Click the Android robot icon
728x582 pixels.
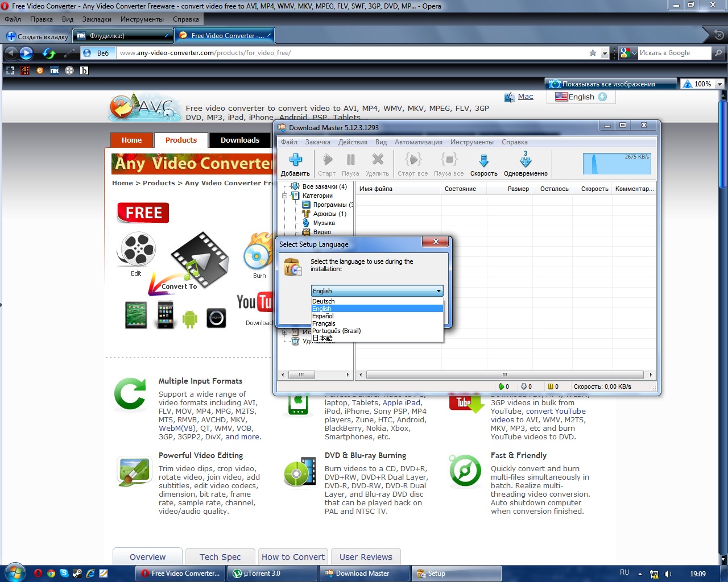coord(190,319)
